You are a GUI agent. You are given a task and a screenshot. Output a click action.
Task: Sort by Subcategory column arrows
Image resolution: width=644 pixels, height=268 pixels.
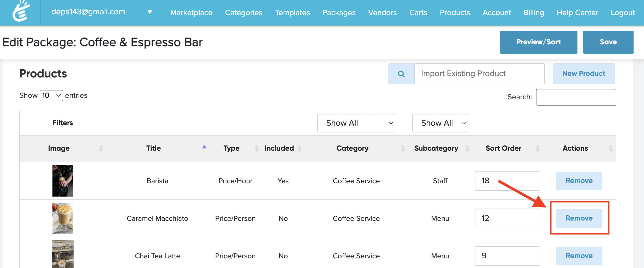click(x=467, y=148)
